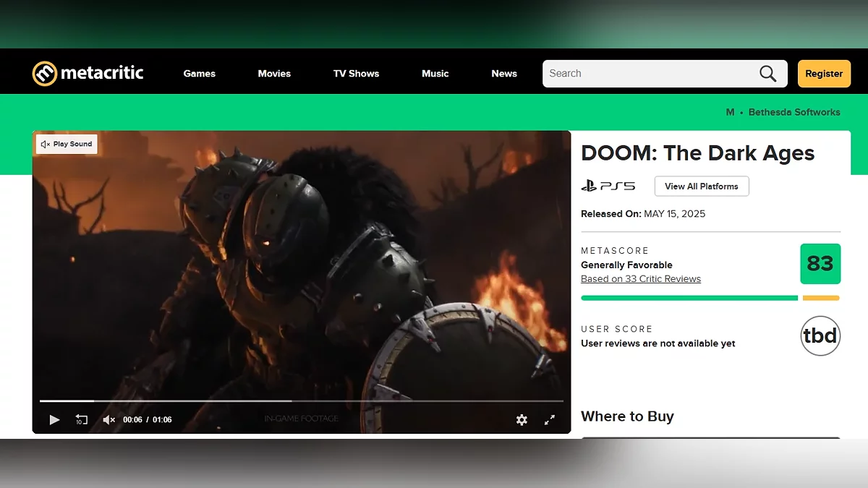
Task: Enter fullscreen video mode
Action: click(549, 419)
